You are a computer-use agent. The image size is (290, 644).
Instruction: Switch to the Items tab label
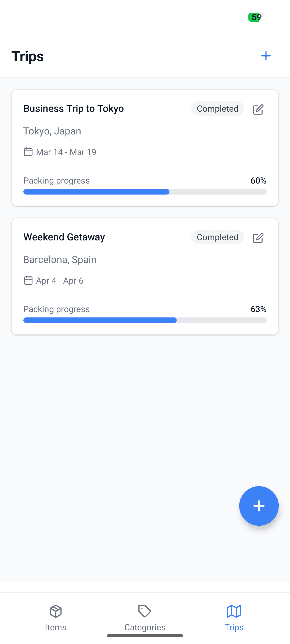click(56, 627)
